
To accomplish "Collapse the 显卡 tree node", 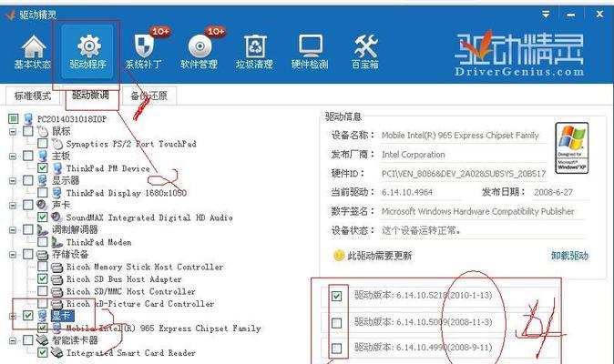I will coord(13,316).
